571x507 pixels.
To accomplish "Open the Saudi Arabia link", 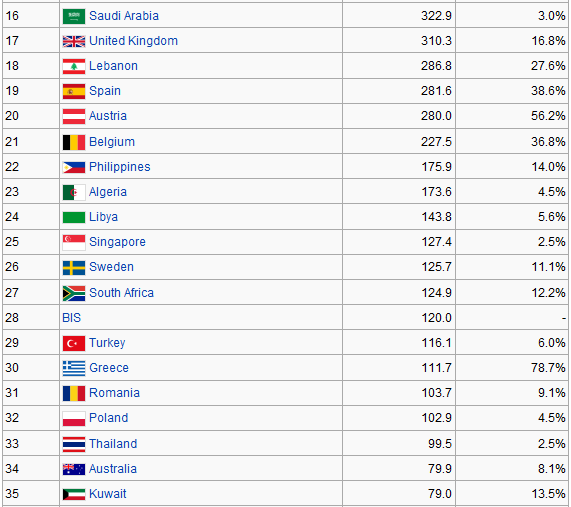I will tap(124, 16).
